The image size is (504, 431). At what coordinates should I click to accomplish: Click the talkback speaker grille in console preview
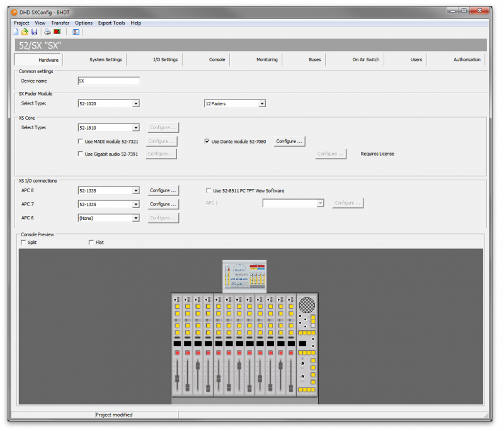click(x=307, y=305)
